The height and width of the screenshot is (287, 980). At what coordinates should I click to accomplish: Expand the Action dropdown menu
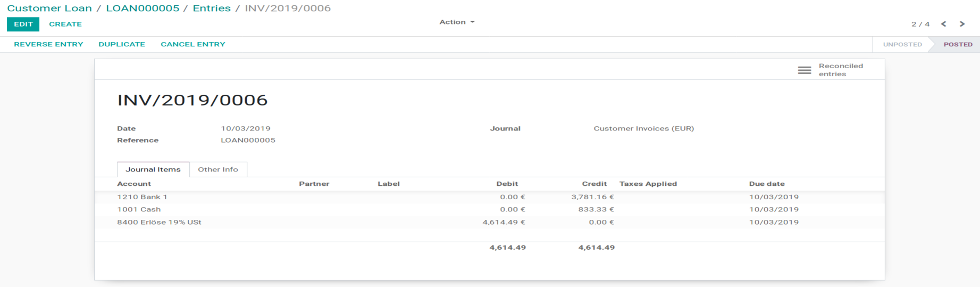[457, 22]
